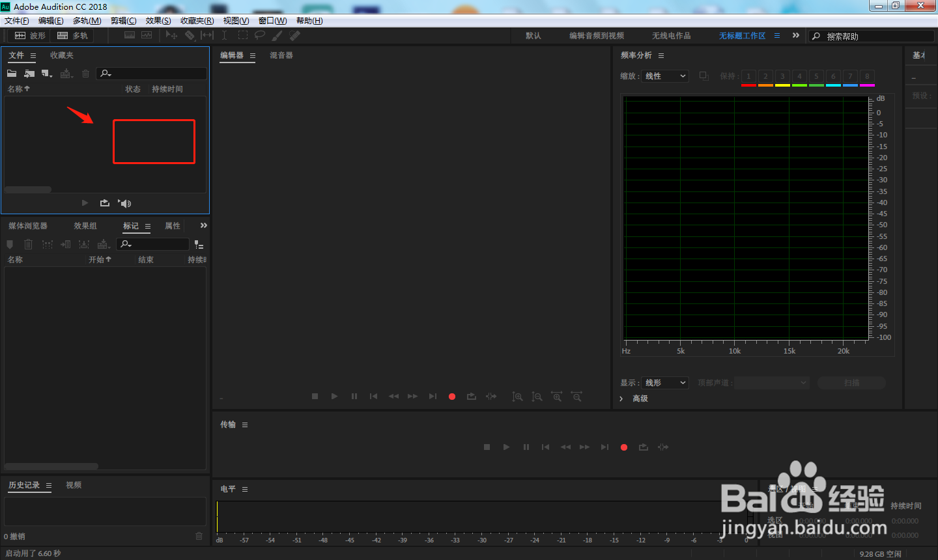Select the Time Selection tool

click(x=224, y=35)
